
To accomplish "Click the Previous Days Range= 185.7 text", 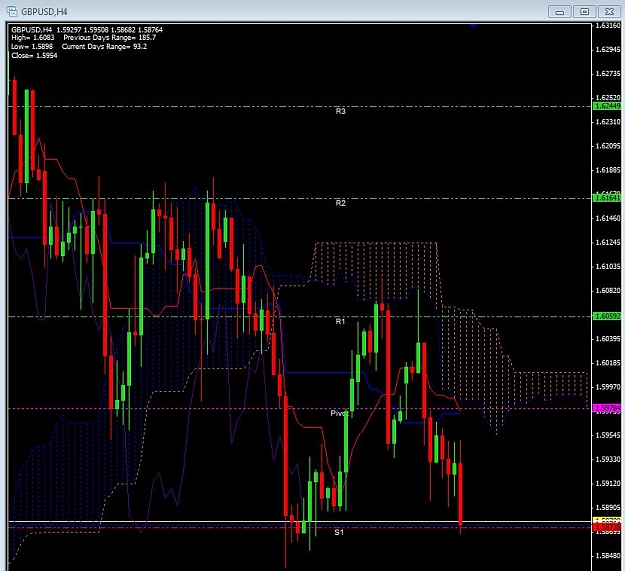I will point(110,38).
